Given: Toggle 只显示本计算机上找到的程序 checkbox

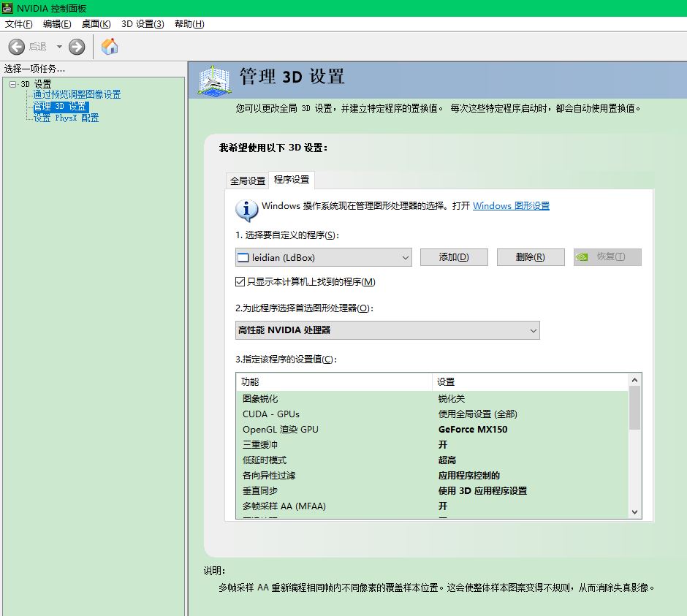Looking at the screenshot, I should pyautogui.click(x=240, y=282).
